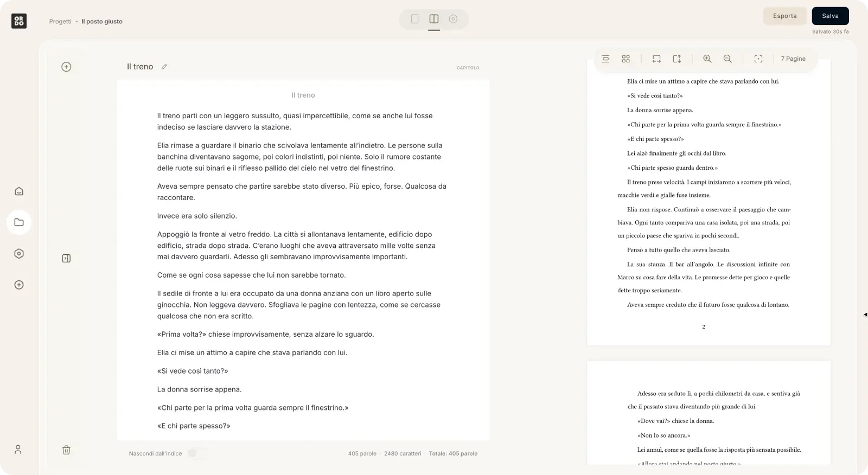The image size is (868, 475).
Task: Open the user account icon
Action: (18, 450)
